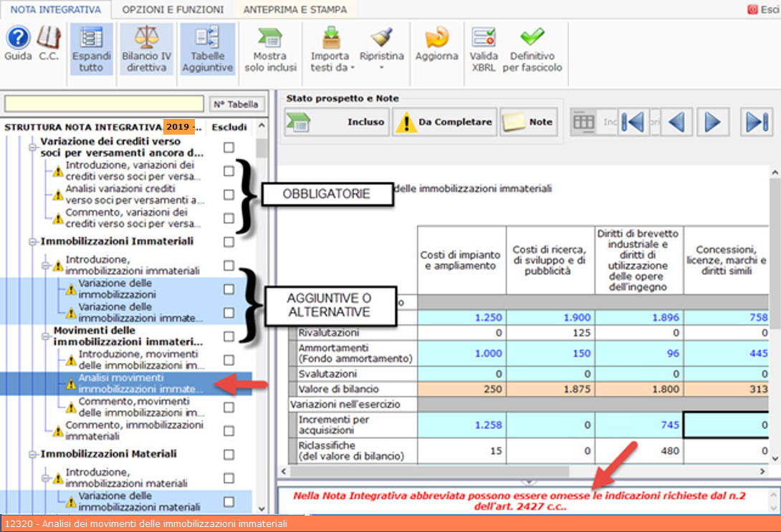Click Ammortamenti cell value 1.000

tap(462, 353)
